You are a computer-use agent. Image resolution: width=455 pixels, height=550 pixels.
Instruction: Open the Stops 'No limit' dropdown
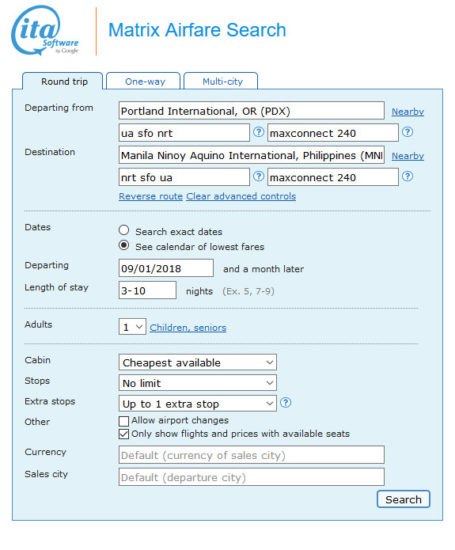coord(198,383)
